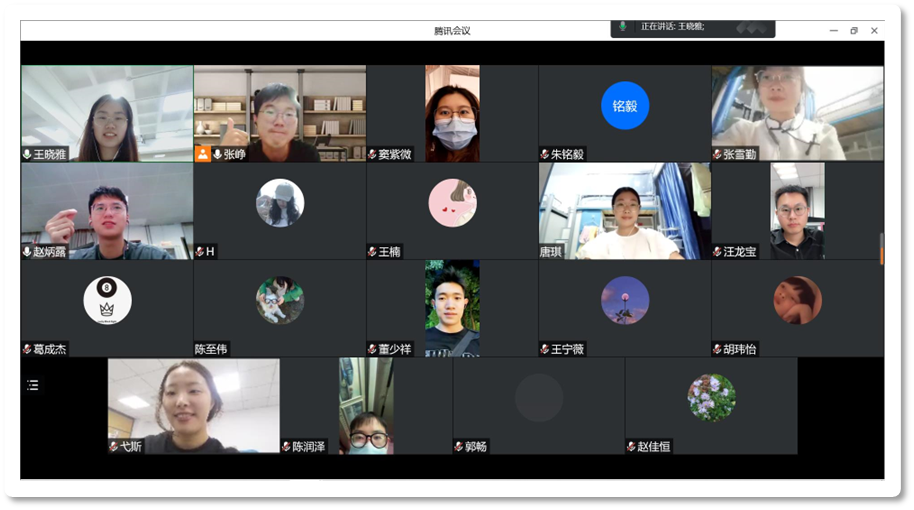Image resolution: width=914 pixels, height=510 pixels.
Task: Click the 正在讲话 speaking status bar
Action: point(692,27)
